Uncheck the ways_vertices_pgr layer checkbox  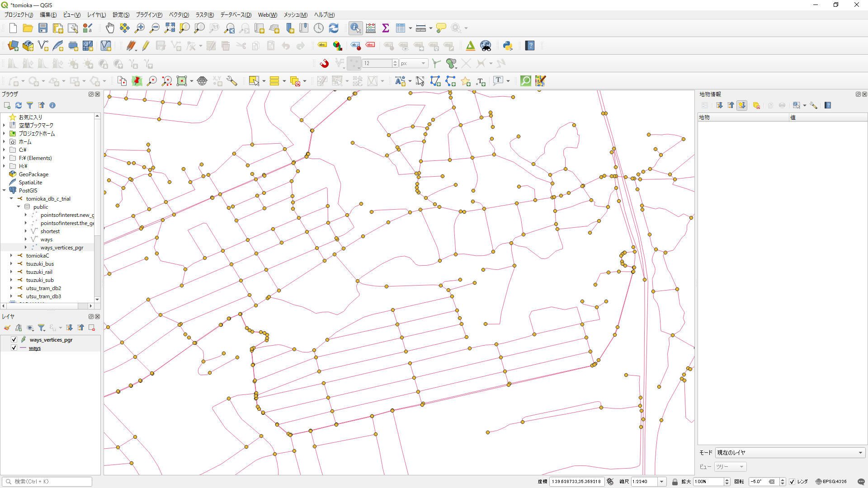pyautogui.click(x=14, y=339)
